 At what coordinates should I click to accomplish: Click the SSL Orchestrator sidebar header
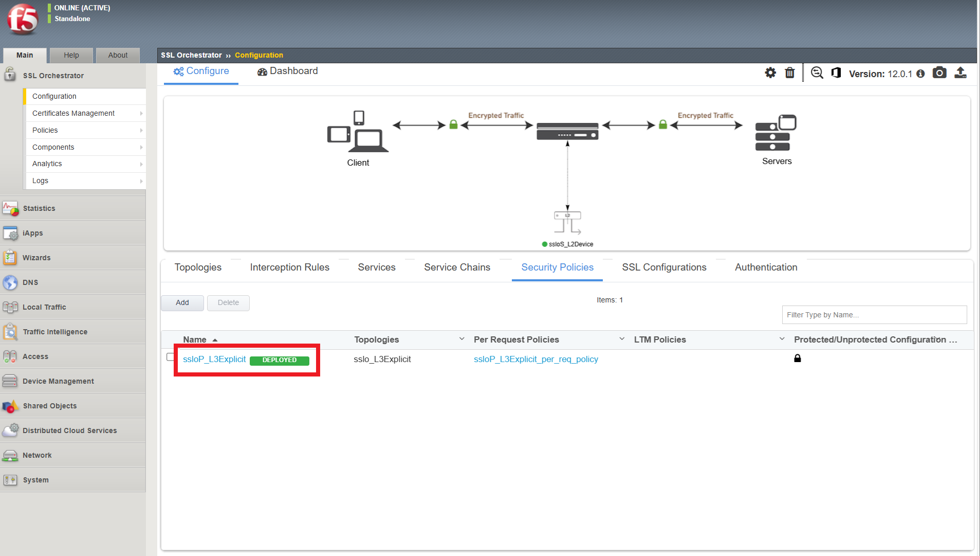point(73,76)
